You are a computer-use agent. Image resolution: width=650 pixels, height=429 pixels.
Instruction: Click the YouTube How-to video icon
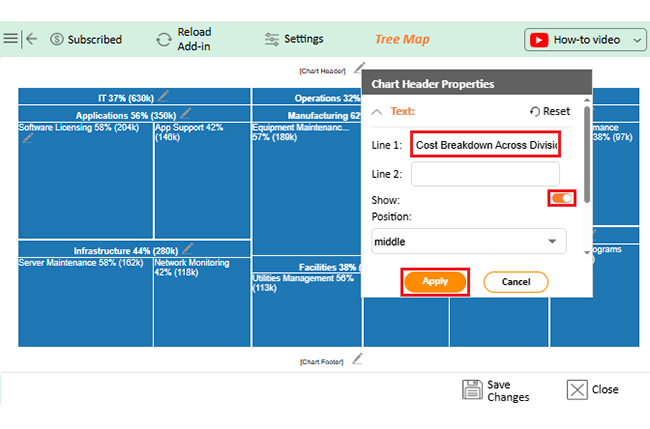click(539, 40)
